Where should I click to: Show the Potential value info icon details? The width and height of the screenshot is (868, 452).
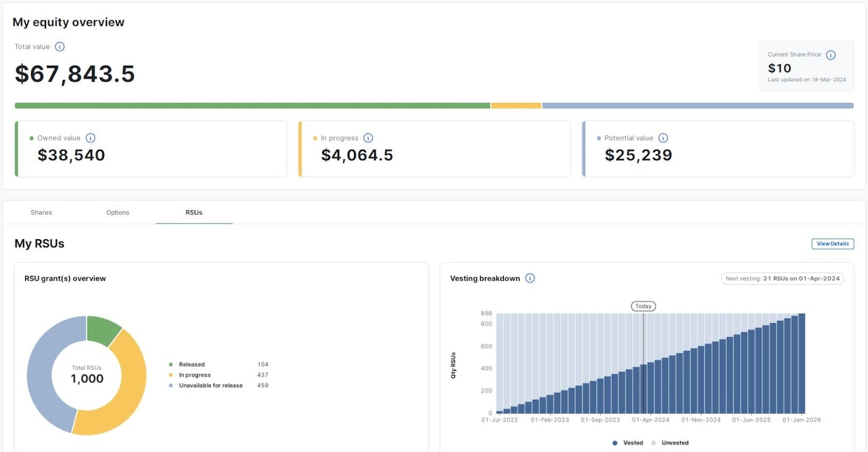(663, 138)
